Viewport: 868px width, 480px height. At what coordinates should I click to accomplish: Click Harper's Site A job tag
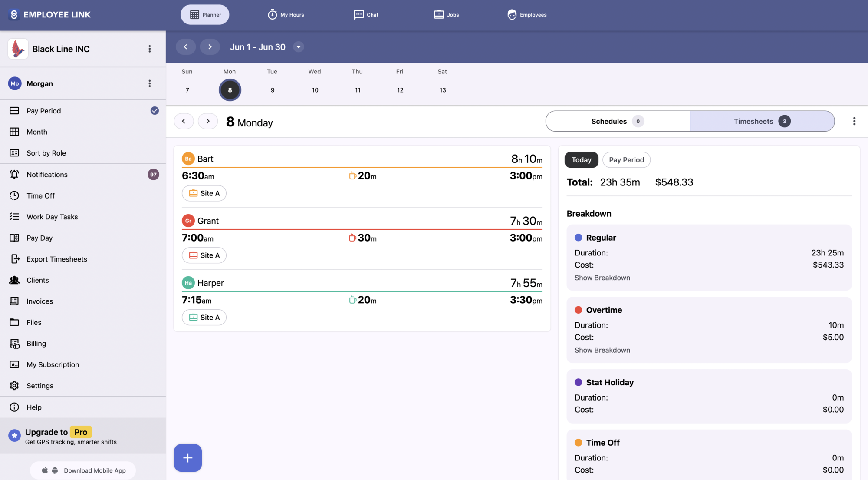pos(204,318)
